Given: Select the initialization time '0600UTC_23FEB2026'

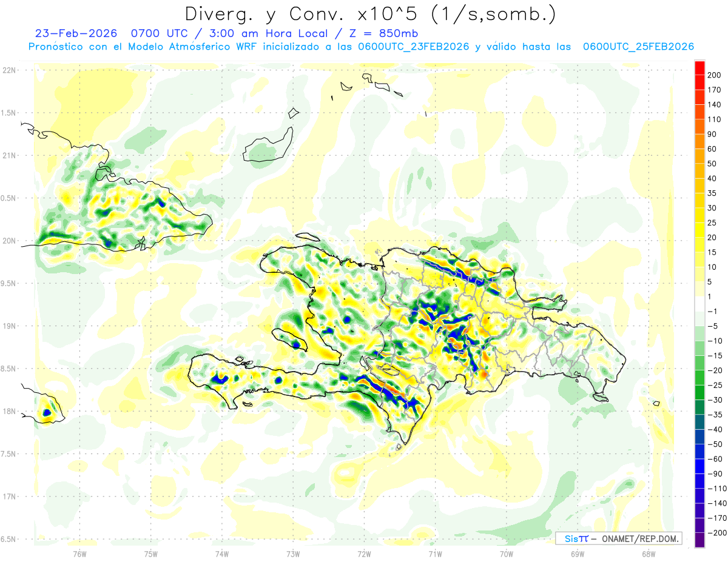Looking at the screenshot, I should [x=413, y=47].
